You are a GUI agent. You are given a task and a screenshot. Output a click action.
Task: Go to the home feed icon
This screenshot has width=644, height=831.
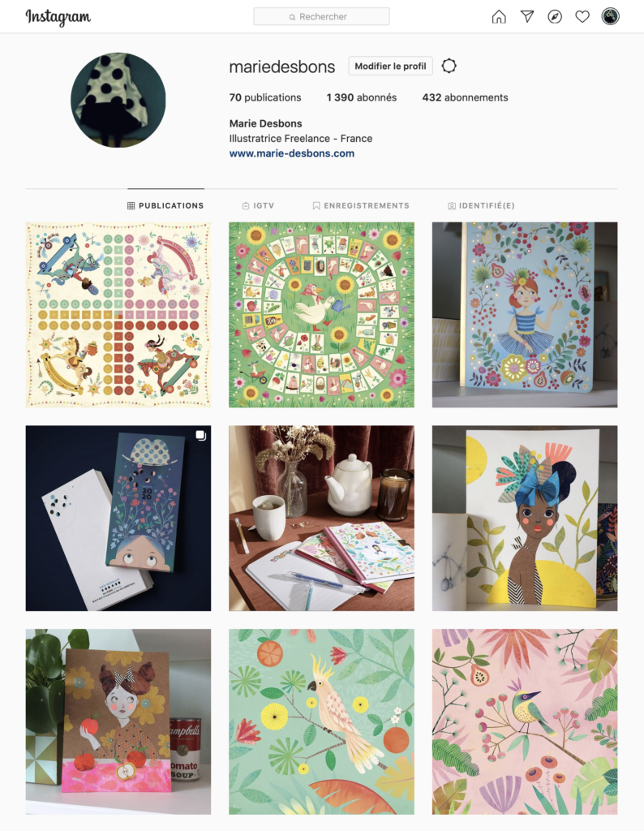click(x=499, y=17)
